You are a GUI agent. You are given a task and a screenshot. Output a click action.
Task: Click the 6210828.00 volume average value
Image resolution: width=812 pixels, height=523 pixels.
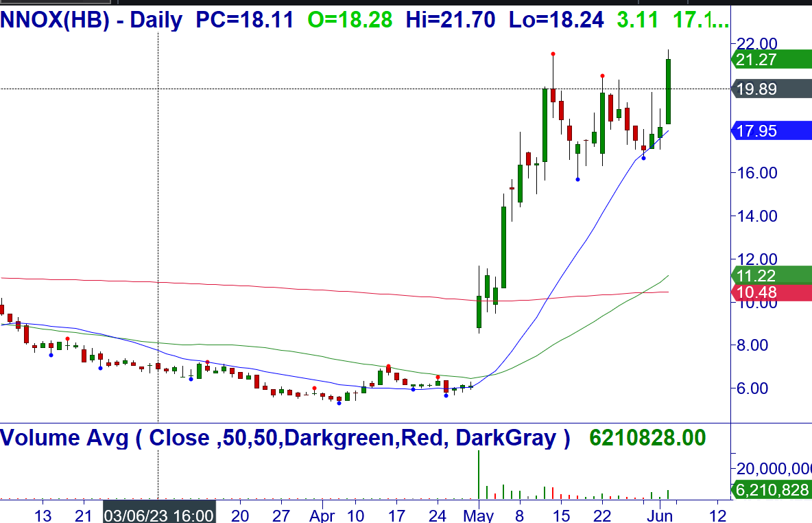pyautogui.click(x=647, y=438)
